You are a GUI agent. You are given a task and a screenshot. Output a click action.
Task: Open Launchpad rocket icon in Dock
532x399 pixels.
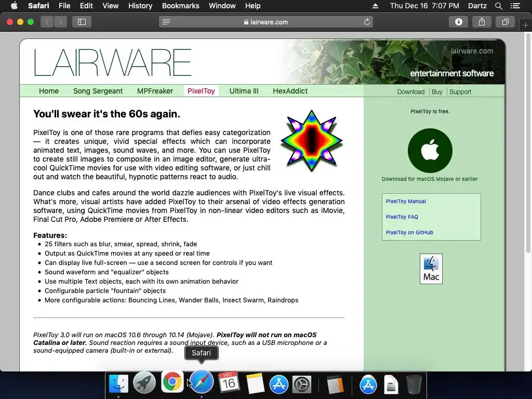coord(144,383)
